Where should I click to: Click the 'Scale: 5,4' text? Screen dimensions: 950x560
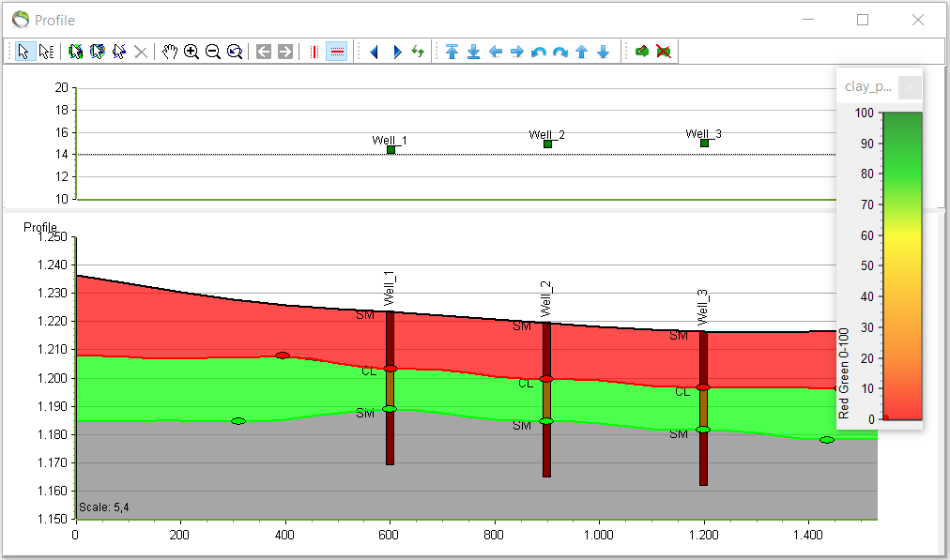[103, 507]
